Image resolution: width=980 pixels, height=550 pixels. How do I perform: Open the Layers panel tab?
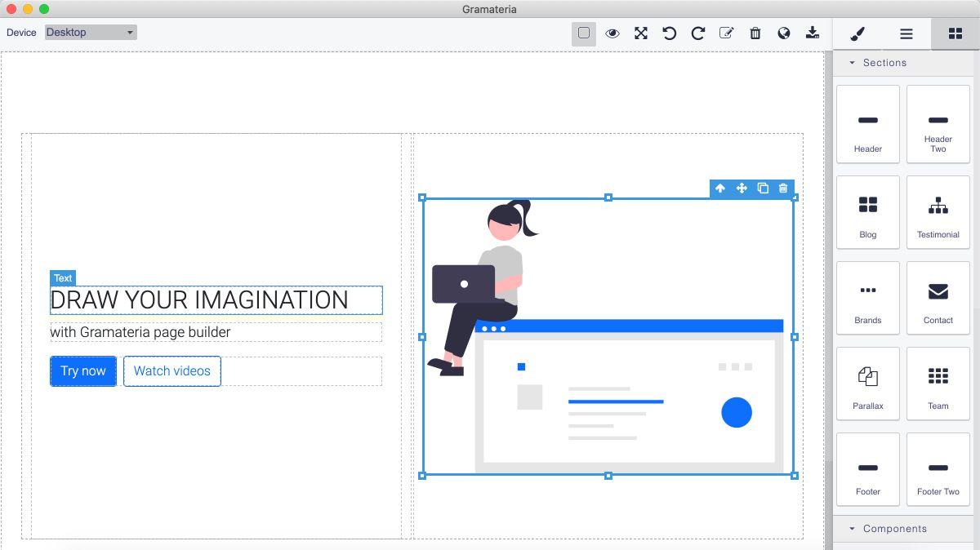pyautogui.click(x=906, y=33)
